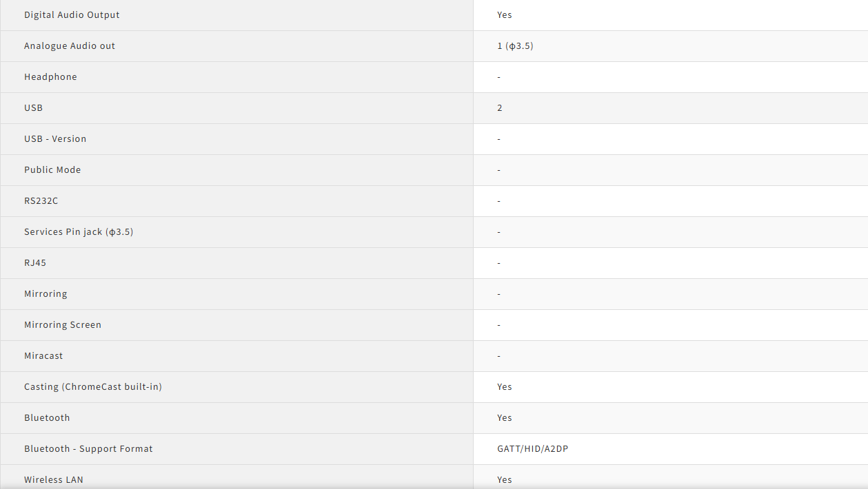
Task: Click the Digital Audio Output label
Action: click(72, 15)
